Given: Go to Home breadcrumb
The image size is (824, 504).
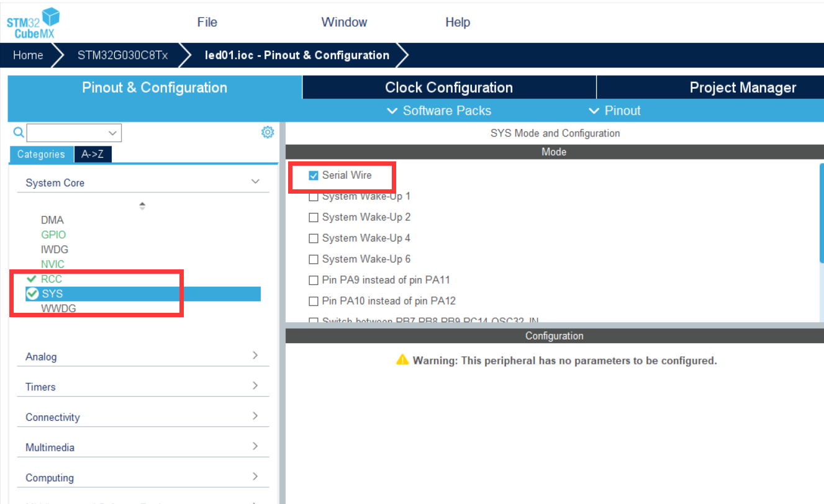Looking at the screenshot, I should 28,55.
